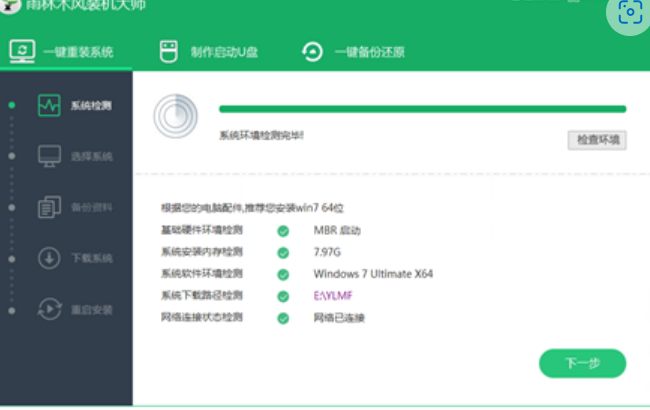Click the step dot beside 选择系统
Screen dimensions: 650x410
point(12,156)
